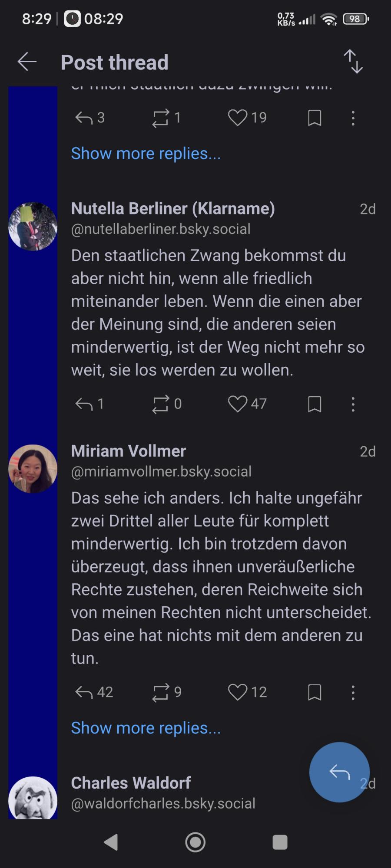Screen dimensions: 391x868
Task: Open more options on Miriam Vollmer's post
Action: [353, 692]
